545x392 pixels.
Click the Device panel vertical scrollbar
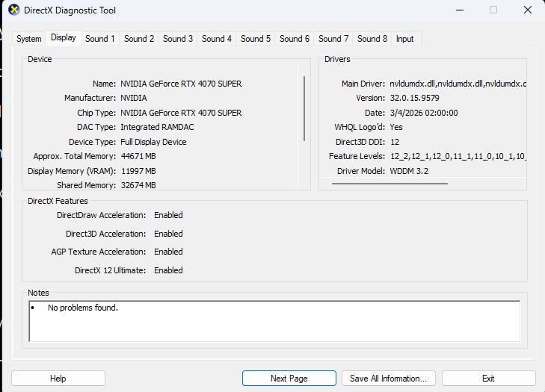[304, 109]
